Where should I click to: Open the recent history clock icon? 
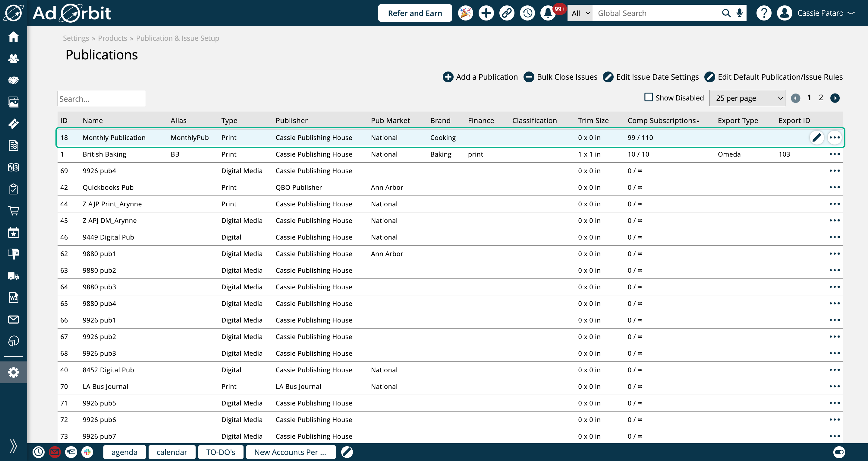click(x=527, y=13)
